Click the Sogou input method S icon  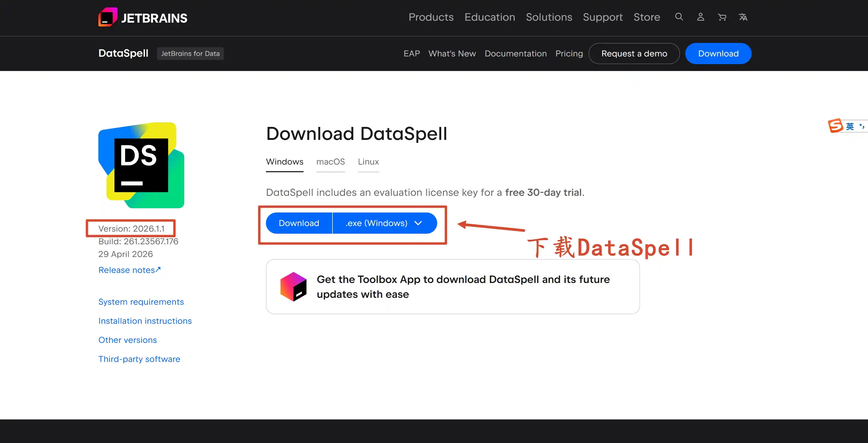[x=836, y=126]
